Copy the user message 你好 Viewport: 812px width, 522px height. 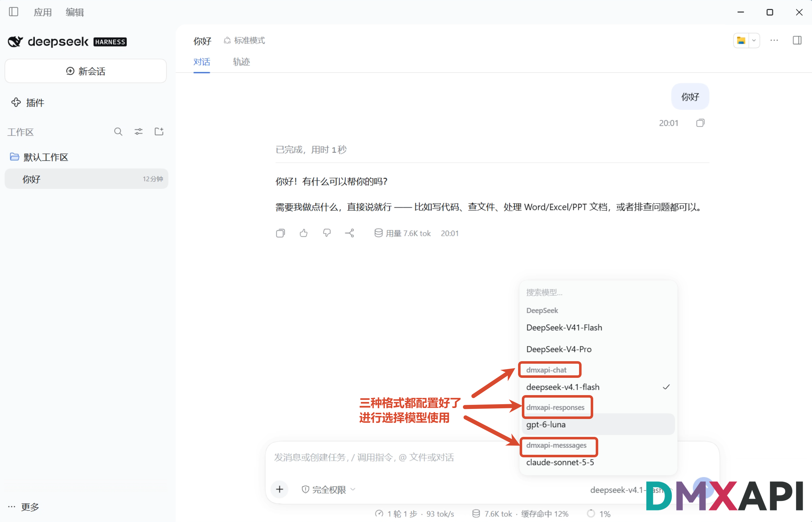click(x=700, y=123)
